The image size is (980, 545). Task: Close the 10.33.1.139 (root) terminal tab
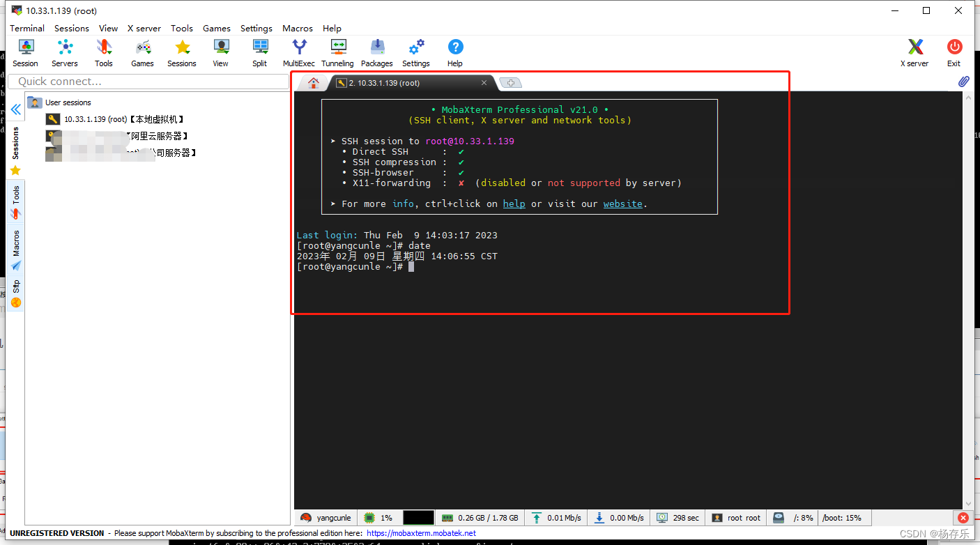(x=484, y=83)
